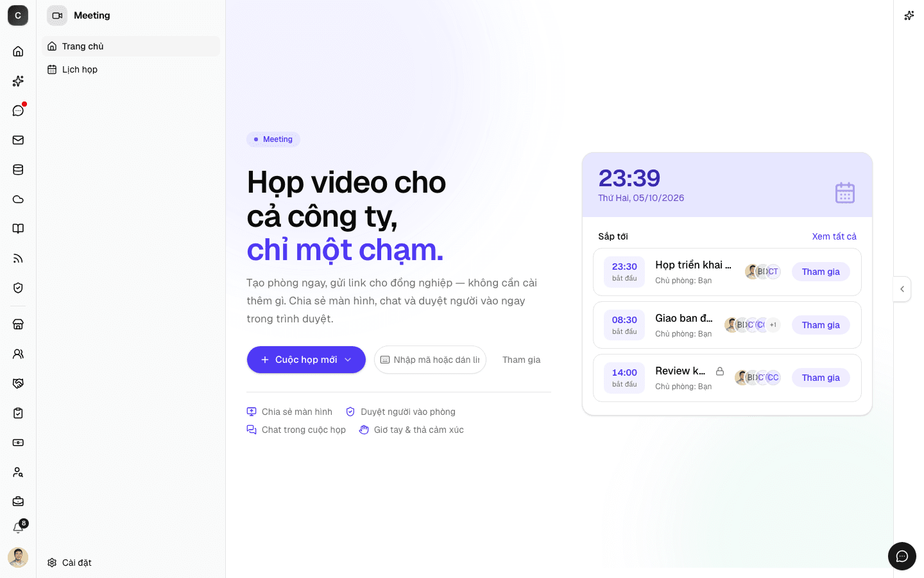This screenshot has height=578, width=924.
Task: Open the floating chat bubble button
Action: point(902,556)
